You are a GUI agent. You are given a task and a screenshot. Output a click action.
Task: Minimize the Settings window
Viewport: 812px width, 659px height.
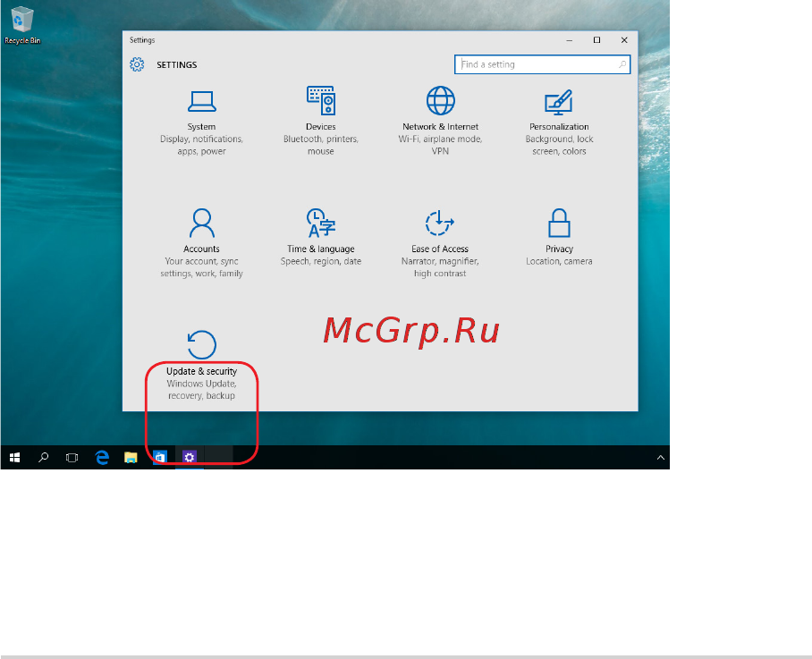(569, 40)
